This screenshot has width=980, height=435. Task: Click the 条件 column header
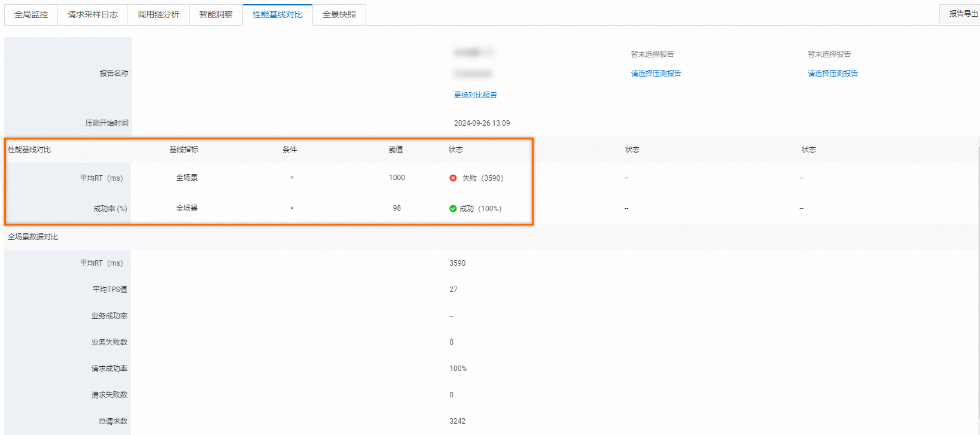tap(290, 150)
